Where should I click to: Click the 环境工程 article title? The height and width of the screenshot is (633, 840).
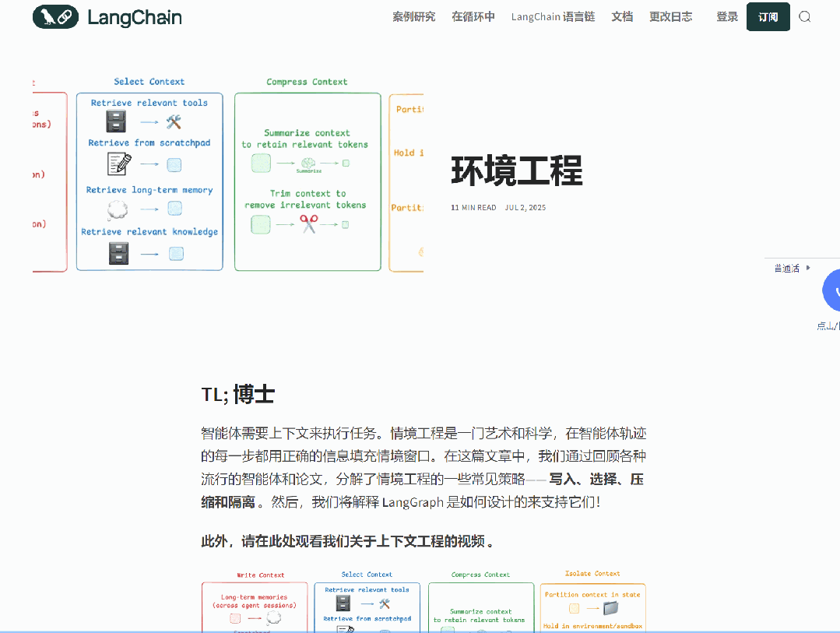516,171
